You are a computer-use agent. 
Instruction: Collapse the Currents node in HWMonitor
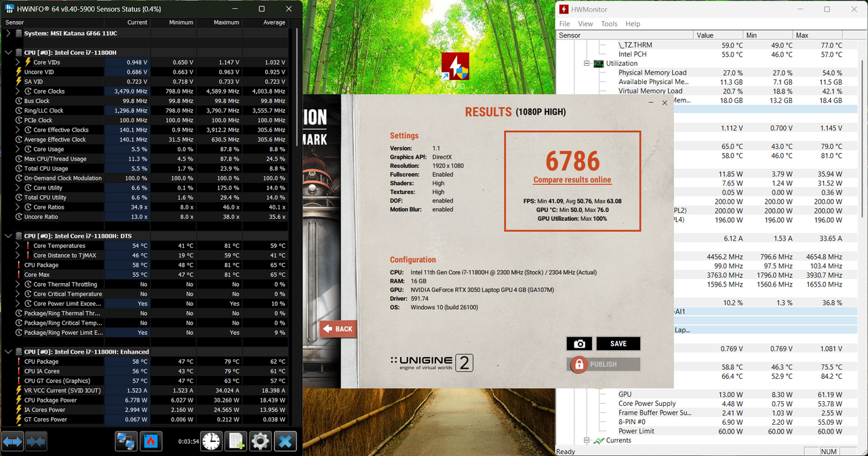(587, 440)
